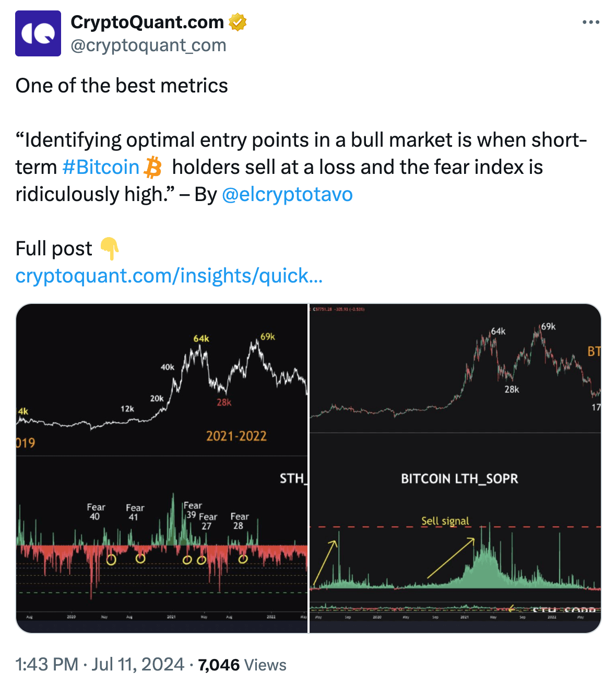
Task: Click the @cryptoquant_com handle
Action: pyautogui.click(x=148, y=45)
